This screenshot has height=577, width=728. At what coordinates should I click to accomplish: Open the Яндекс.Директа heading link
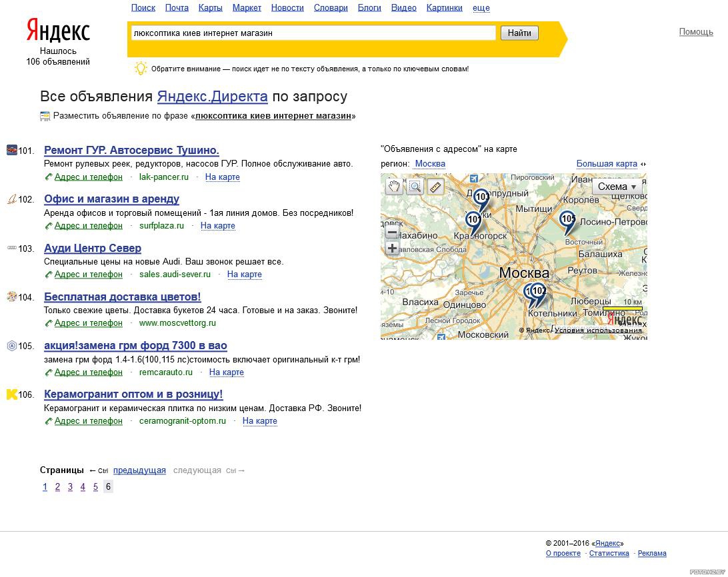[212, 96]
